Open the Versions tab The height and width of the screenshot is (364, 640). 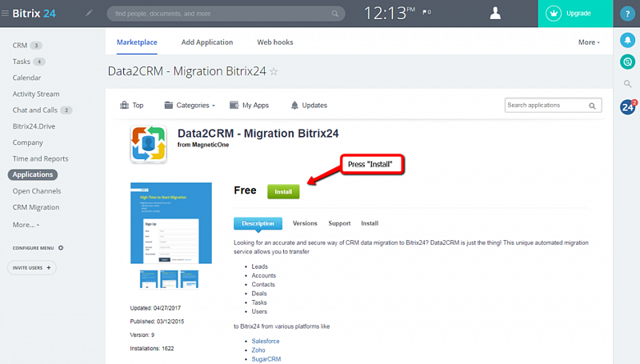click(305, 223)
